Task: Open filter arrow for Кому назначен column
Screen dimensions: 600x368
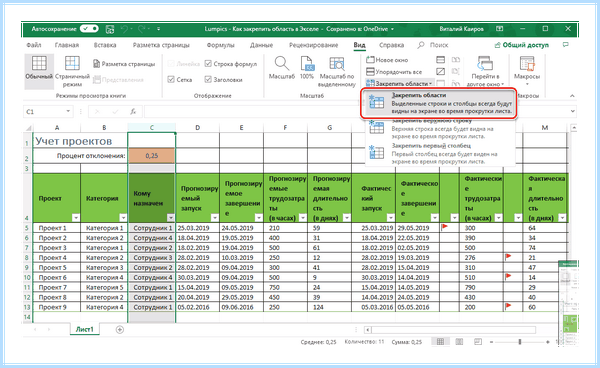Action: (x=171, y=218)
